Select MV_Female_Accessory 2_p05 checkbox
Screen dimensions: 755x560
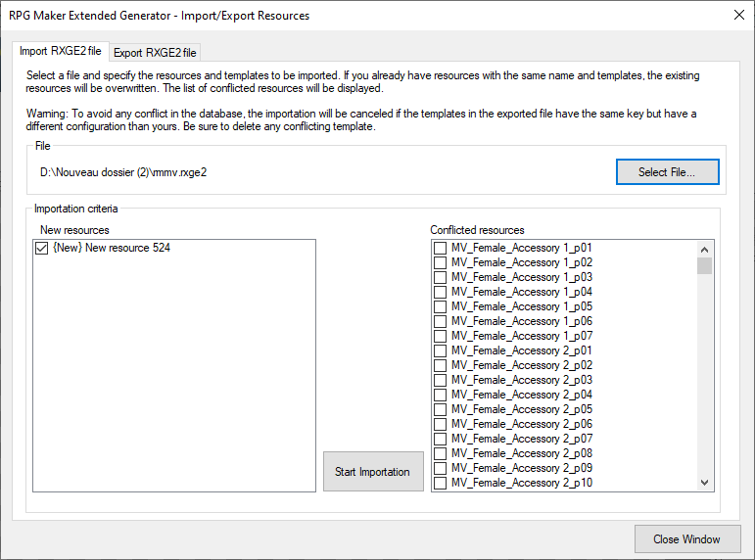(440, 409)
